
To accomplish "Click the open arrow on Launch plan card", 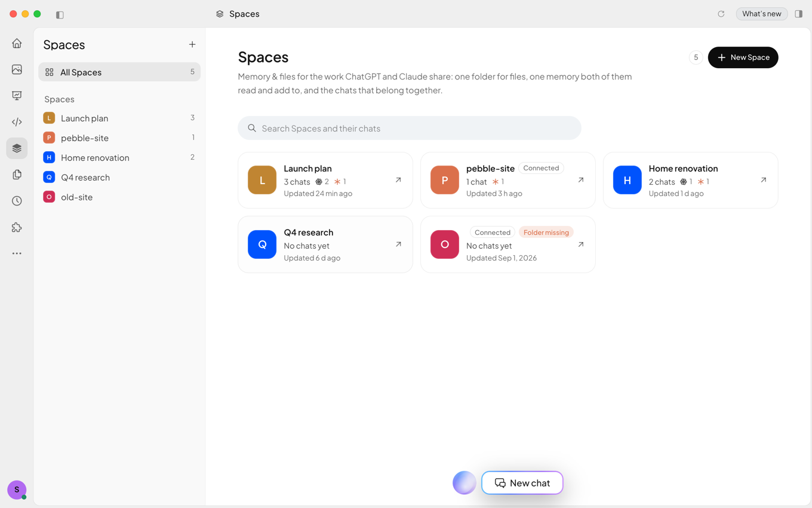I will (398, 180).
